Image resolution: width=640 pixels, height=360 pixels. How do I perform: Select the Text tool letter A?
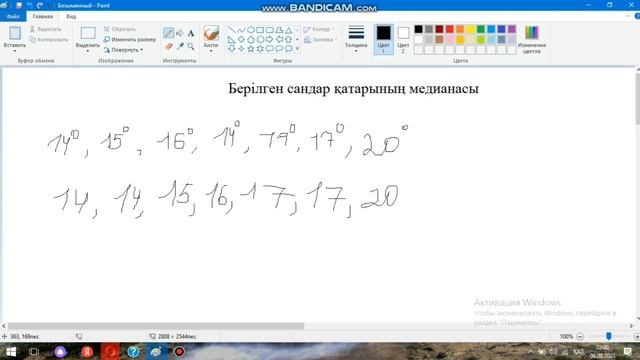click(x=191, y=33)
